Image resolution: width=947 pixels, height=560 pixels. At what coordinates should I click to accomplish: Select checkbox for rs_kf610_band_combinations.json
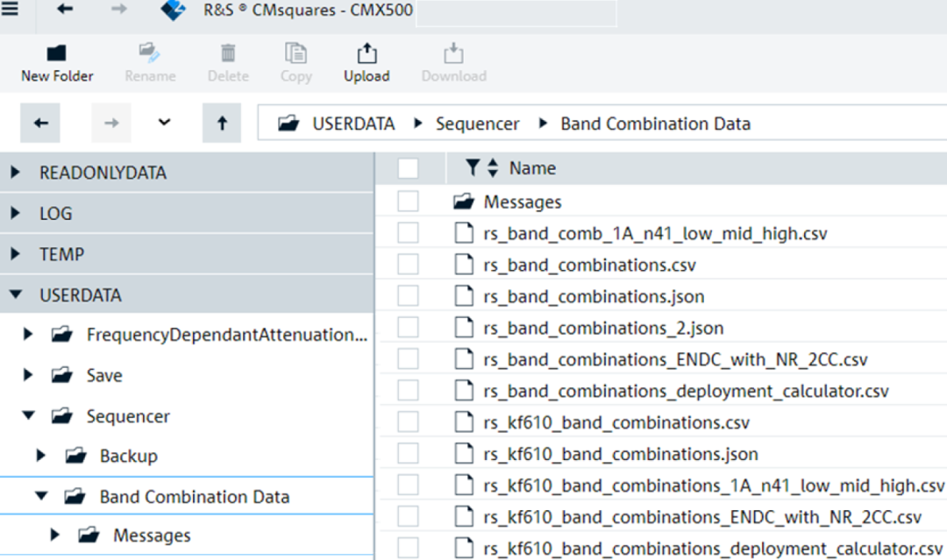click(408, 454)
